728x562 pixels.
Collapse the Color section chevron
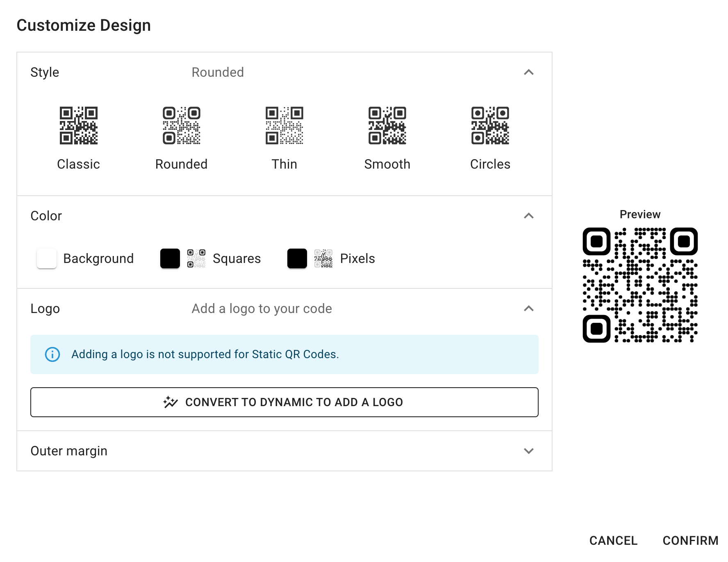[x=529, y=216]
